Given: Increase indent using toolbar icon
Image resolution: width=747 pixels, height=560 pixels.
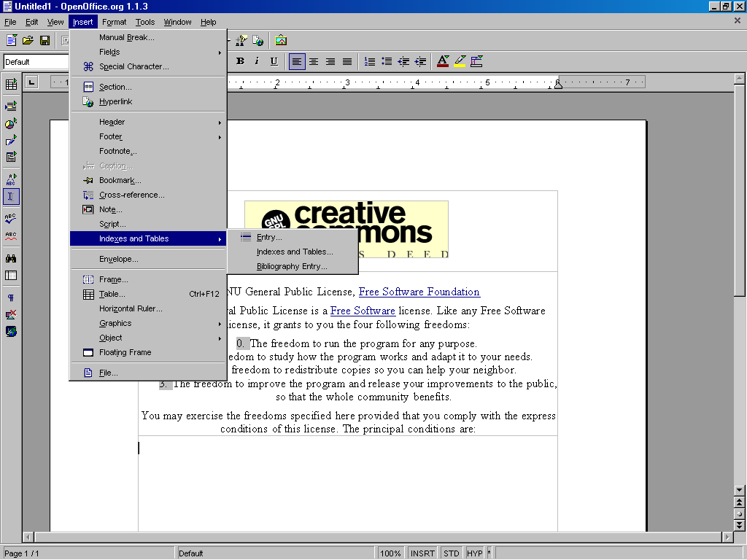Looking at the screenshot, I should pyautogui.click(x=420, y=62).
